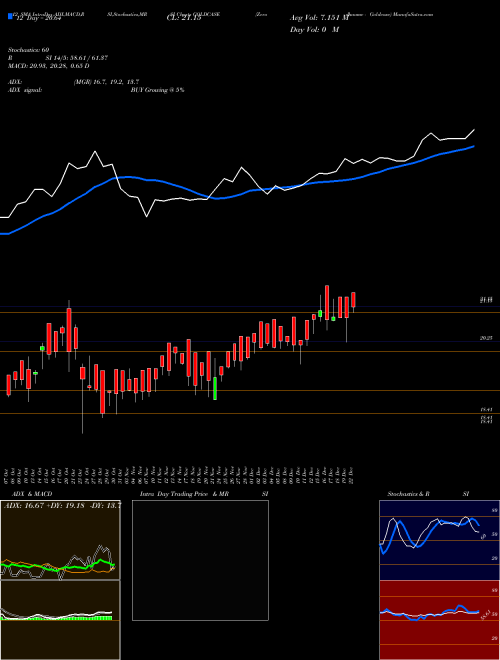Click the 'ADX: 16.67 +DY: 19.18 -DY: 13.7' header
Viewport: 500px width, 660px height.
click(63, 506)
